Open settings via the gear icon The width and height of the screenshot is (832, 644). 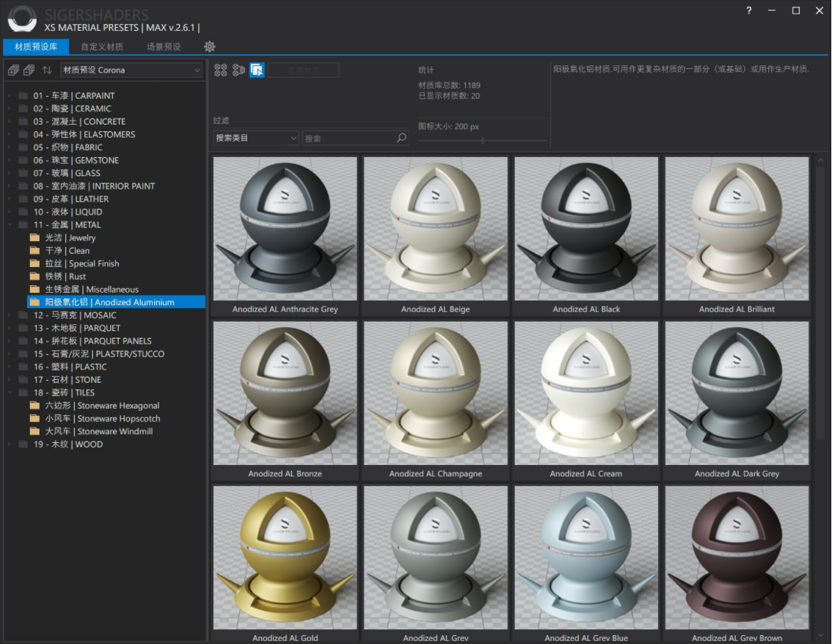click(x=210, y=47)
